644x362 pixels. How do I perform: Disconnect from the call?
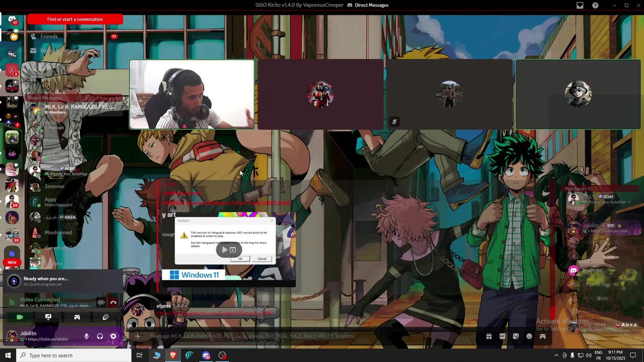113,302
